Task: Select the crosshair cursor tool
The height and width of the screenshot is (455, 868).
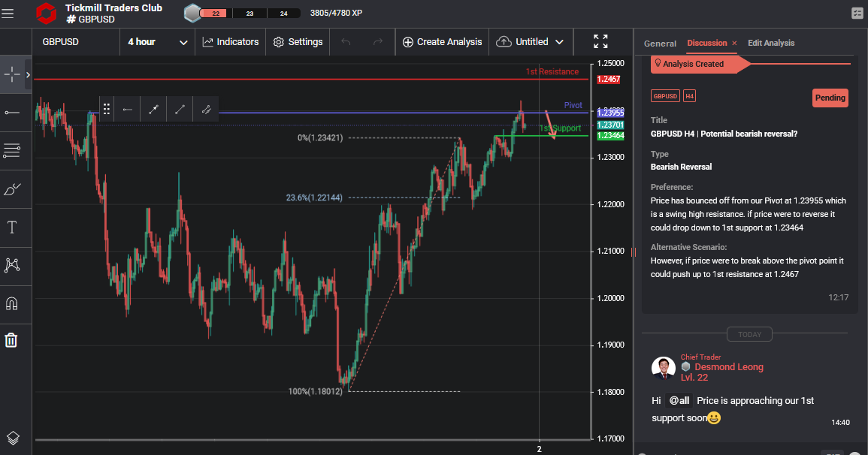Action: point(11,74)
